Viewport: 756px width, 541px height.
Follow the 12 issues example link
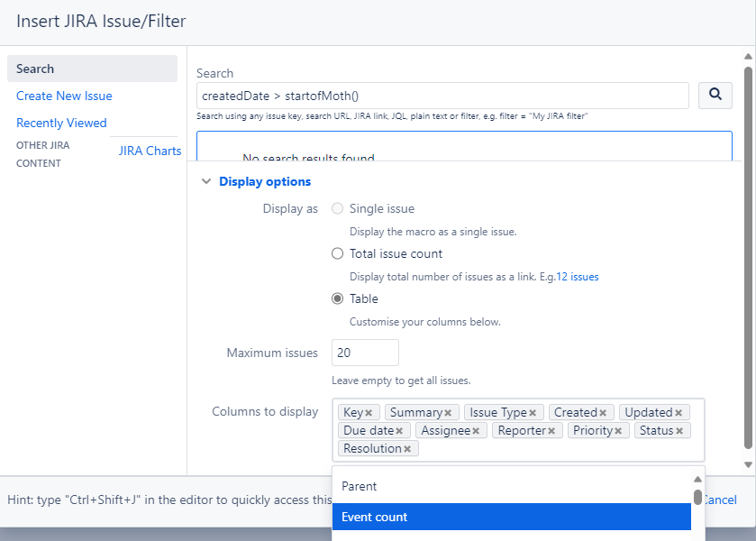(577, 277)
